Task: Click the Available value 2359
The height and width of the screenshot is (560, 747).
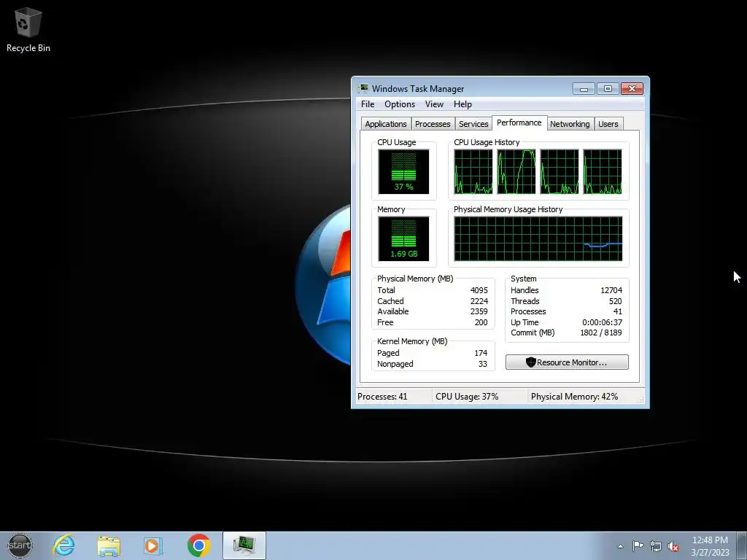Action: (479, 311)
